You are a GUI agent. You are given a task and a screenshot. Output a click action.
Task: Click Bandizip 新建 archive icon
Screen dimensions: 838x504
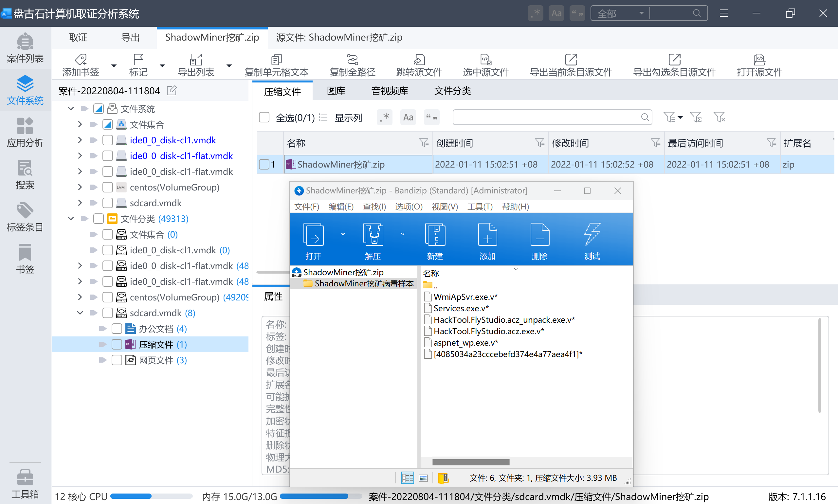(x=435, y=234)
